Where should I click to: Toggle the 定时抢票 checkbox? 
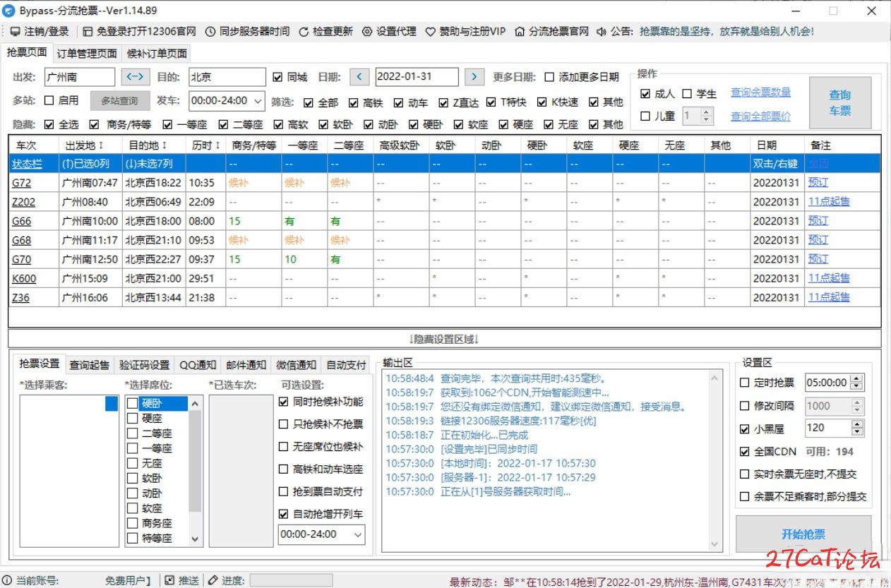click(745, 383)
